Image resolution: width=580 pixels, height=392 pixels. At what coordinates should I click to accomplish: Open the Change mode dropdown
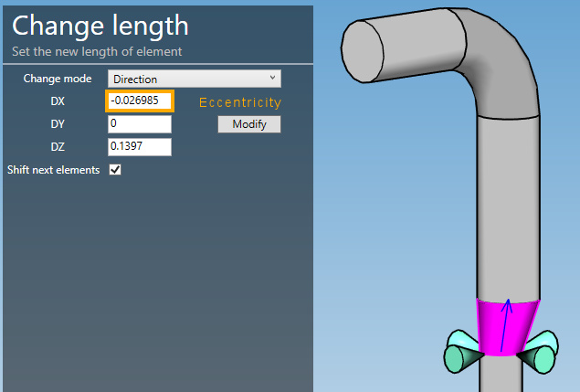[195, 79]
